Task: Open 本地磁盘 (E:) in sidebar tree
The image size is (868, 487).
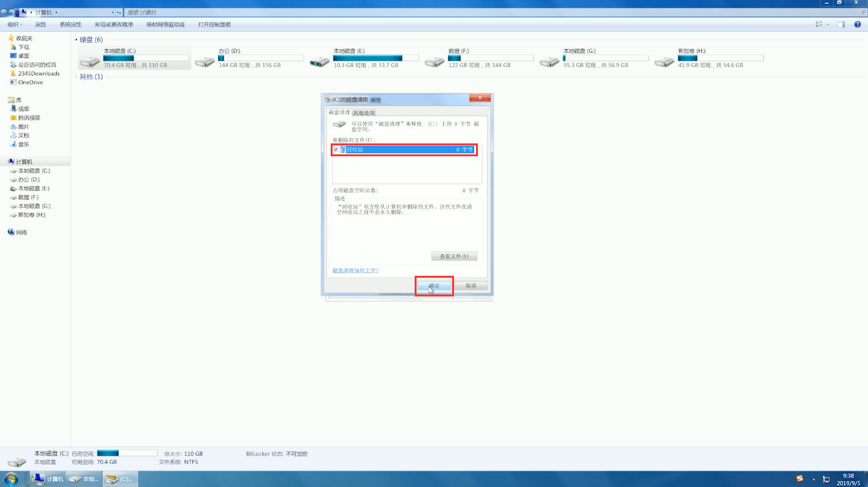Action: click(x=30, y=189)
